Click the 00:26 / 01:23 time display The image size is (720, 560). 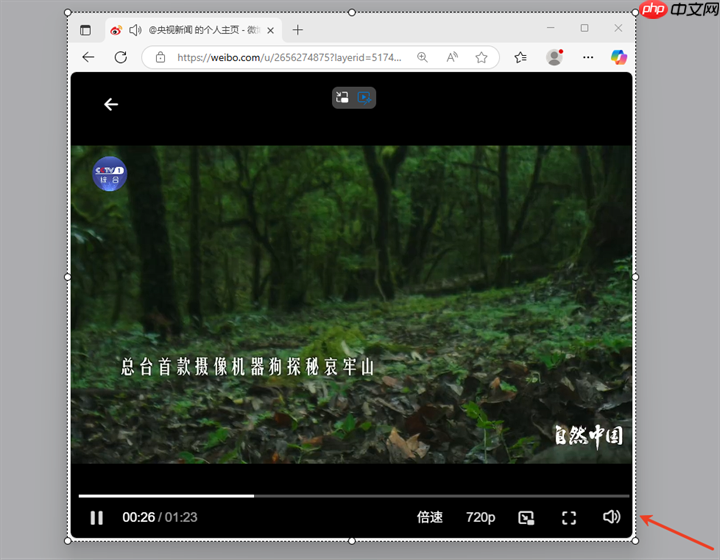click(x=160, y=517)
